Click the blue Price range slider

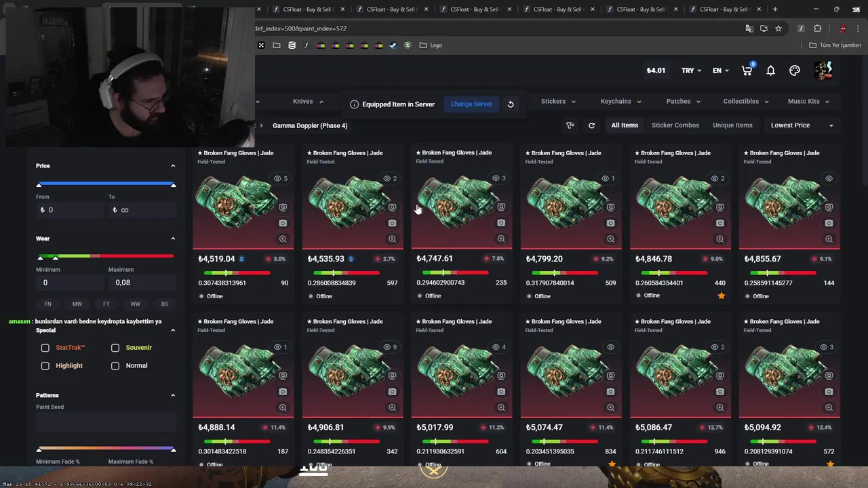pos(106,184)
